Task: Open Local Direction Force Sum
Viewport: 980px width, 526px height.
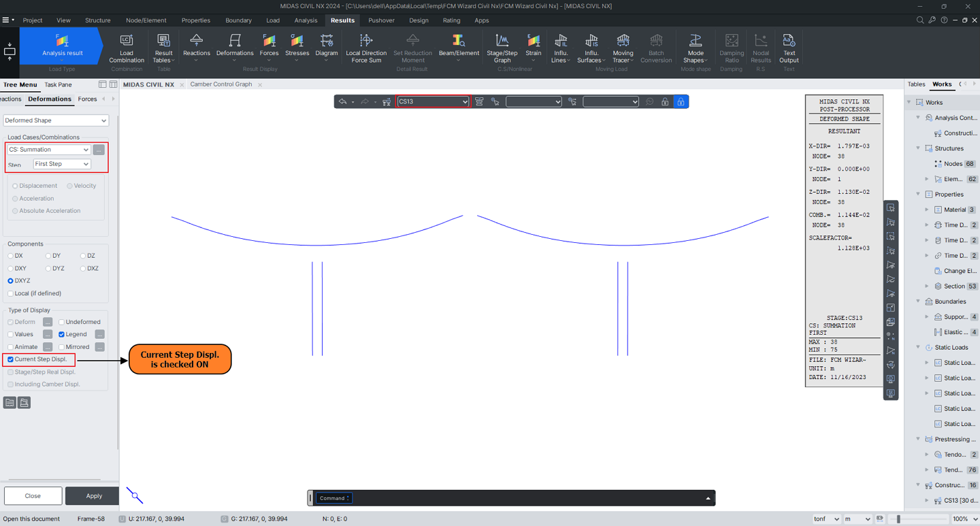Action: coord(366,49)
